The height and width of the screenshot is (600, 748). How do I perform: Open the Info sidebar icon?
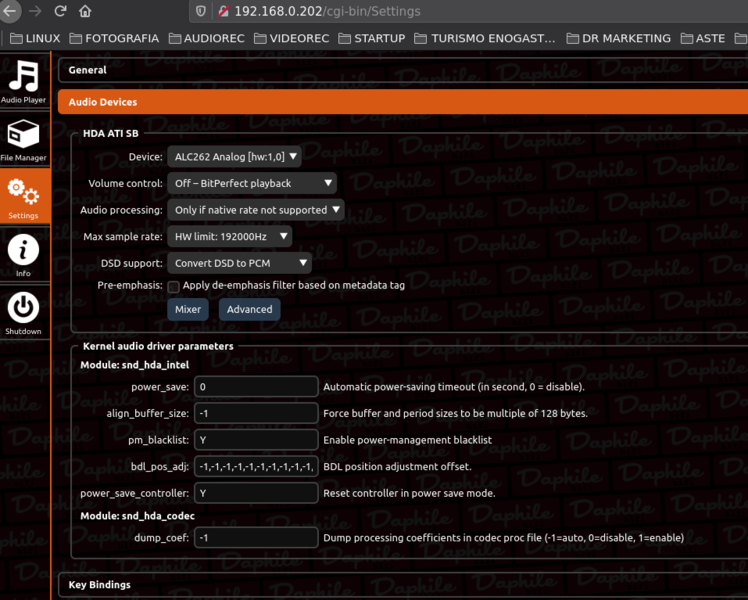[x=23, y=254]
